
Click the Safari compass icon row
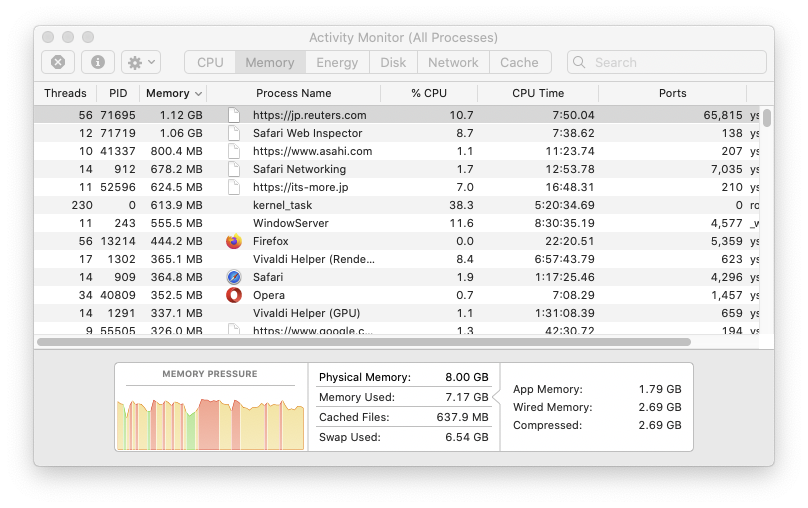234,277
